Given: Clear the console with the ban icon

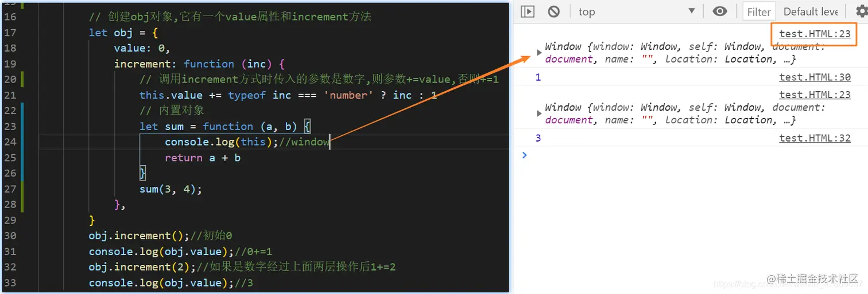Looking at the screenshot, I should (553, 11).
